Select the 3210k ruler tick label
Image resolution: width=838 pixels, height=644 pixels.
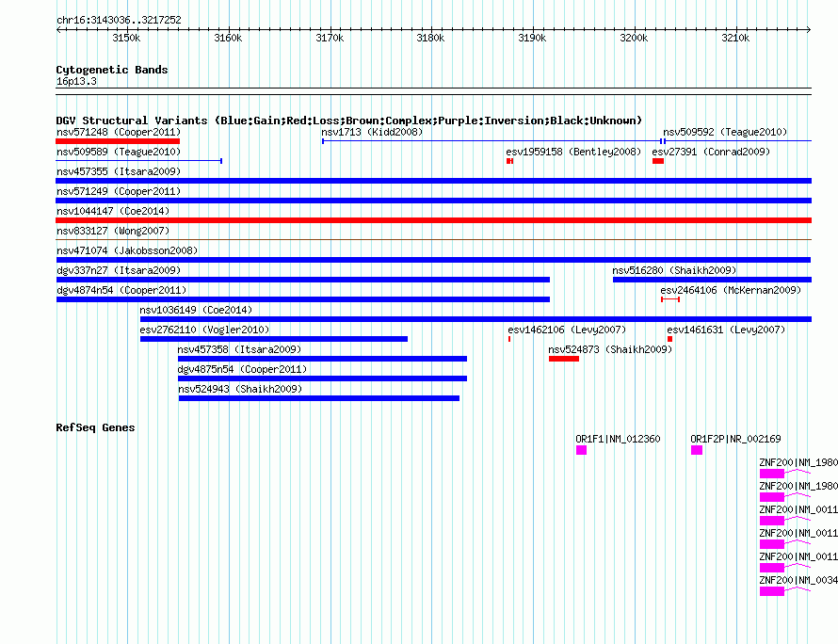(735, 38)
